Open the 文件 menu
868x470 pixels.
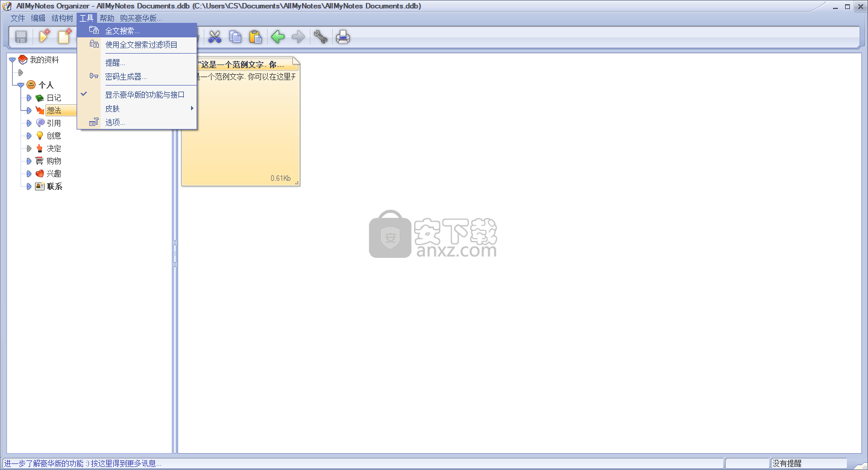pyautogui.click(x=17, y=18)
